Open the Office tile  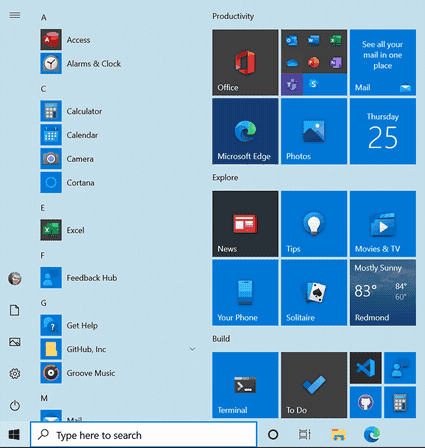pyautogui.click(x=245, y=62)
